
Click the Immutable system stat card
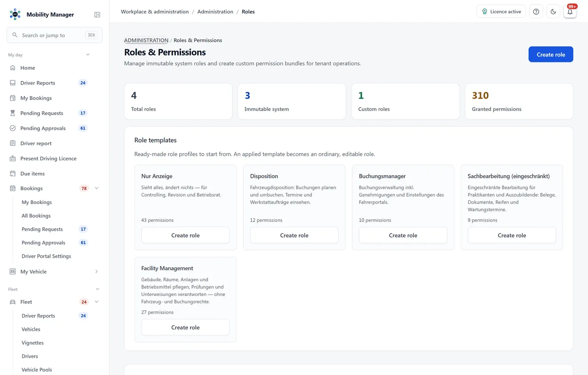point(292,101)
